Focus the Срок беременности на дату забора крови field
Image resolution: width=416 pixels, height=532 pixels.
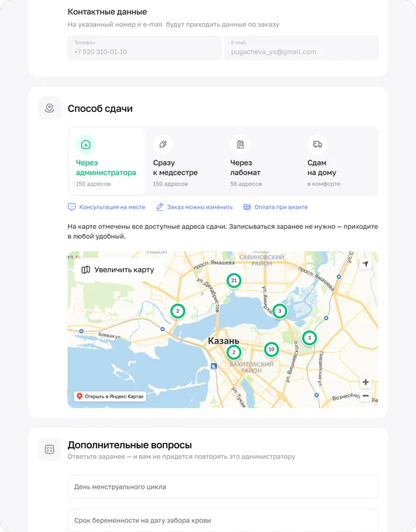[x=223, y=520]
